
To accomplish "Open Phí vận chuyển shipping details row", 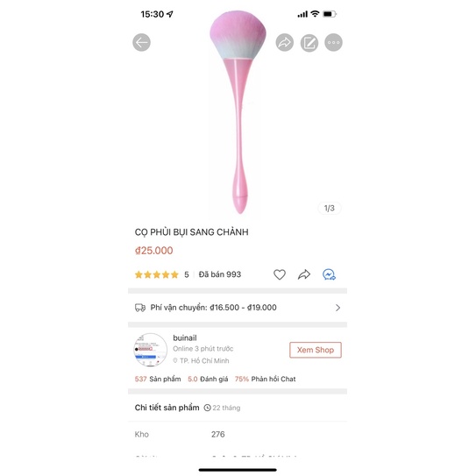I will pos(238,308).
